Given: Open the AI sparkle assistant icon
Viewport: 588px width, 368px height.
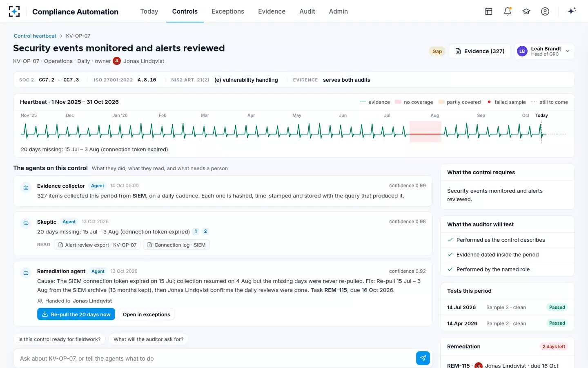Looking at the screenshot, I should point(572,11).
